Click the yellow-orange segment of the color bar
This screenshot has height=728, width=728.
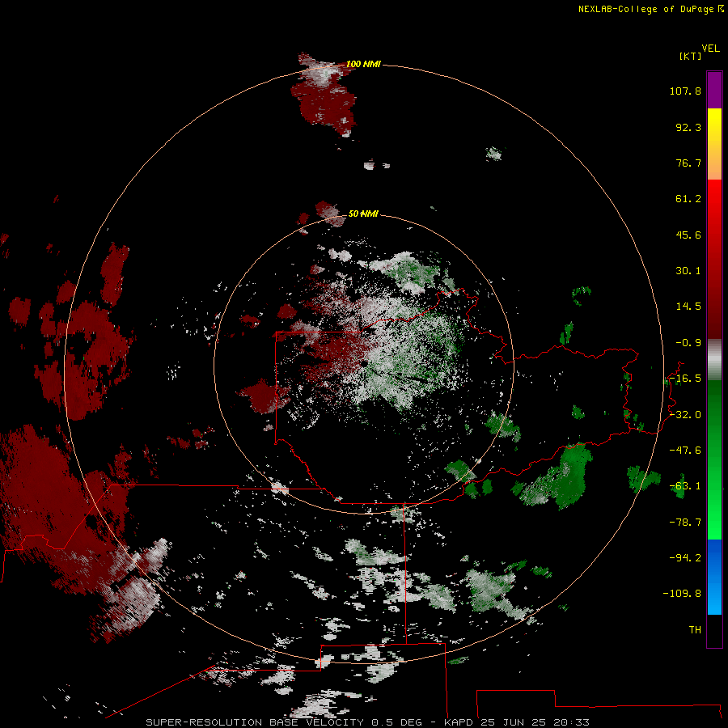pyautogui.click(x=714, y=144)
